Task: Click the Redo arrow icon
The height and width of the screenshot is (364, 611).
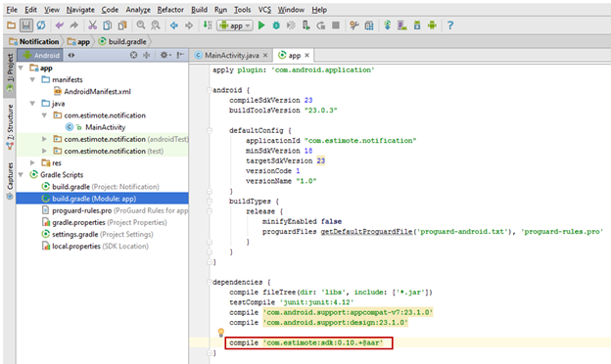Action: [74, 25]
